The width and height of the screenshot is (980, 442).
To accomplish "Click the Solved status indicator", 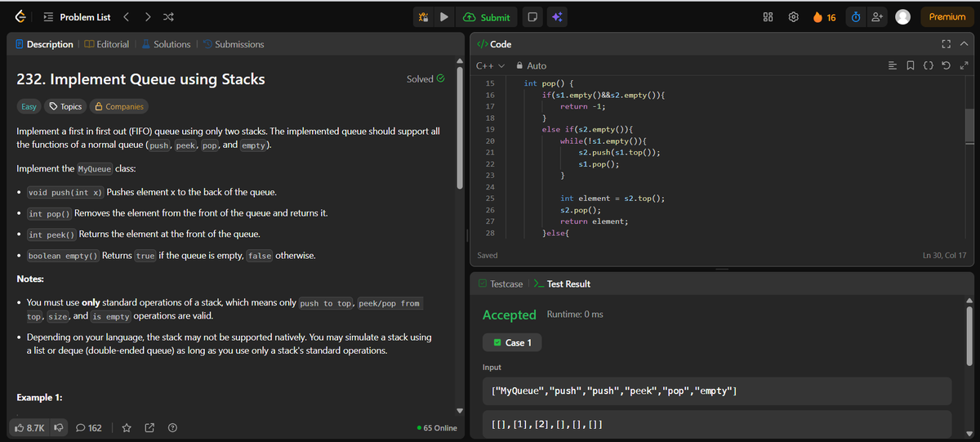I will (x=425, y=79).
